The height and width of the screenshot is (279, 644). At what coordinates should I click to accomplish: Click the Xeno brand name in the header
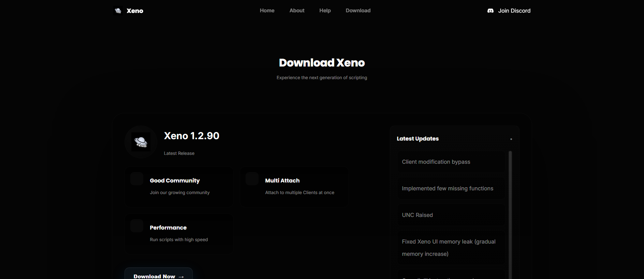pos(135,11)
